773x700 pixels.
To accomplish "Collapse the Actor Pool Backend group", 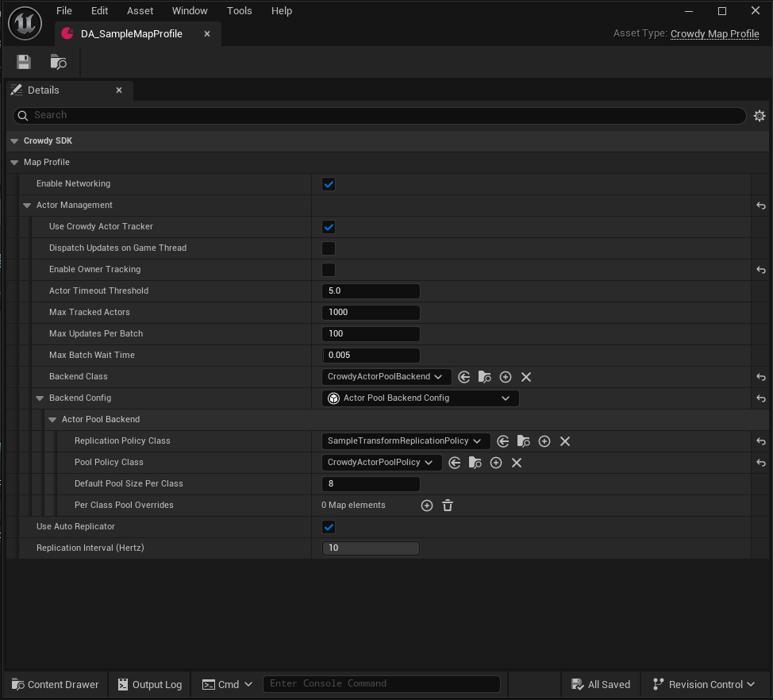I will [52, 420].
